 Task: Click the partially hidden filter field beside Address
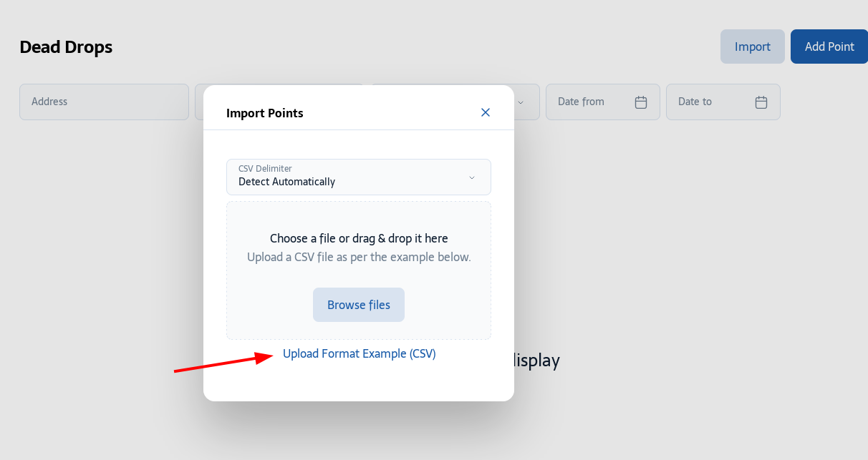[x=199, y=102]
